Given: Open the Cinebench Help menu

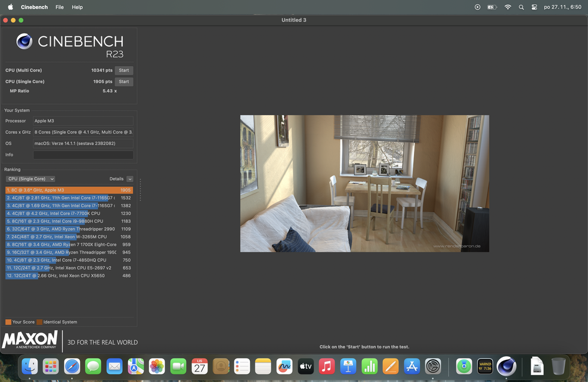Looking at the screenshot, I should 76,7.
